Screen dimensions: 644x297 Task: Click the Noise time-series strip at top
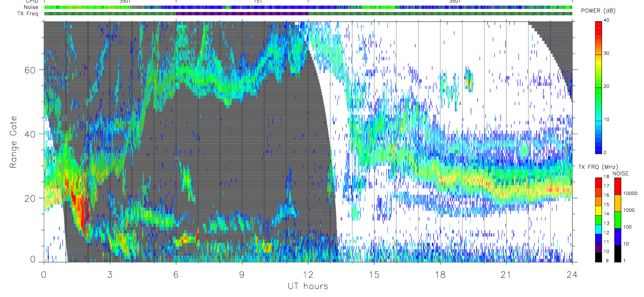coord(308,7)
